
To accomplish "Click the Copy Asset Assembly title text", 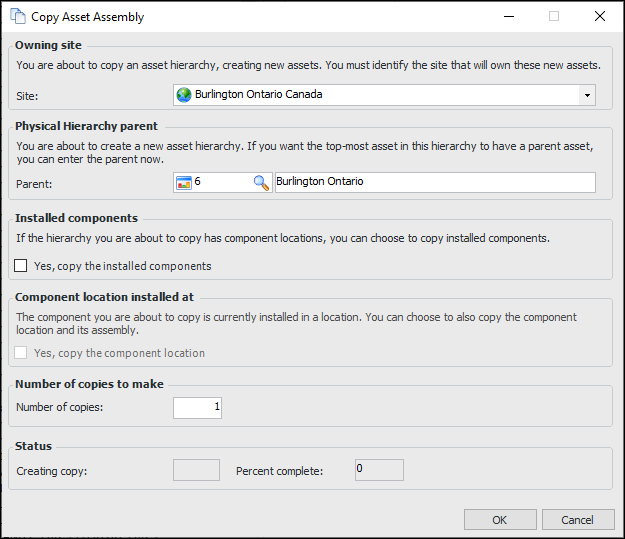I will (89, 17).
